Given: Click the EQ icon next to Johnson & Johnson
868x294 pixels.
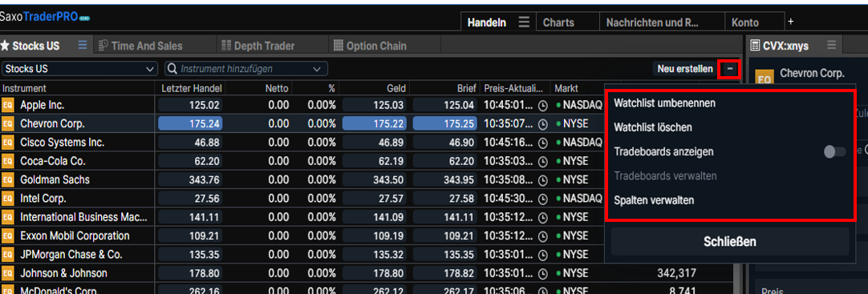Looking at the screenshot, I should [8, 273].
